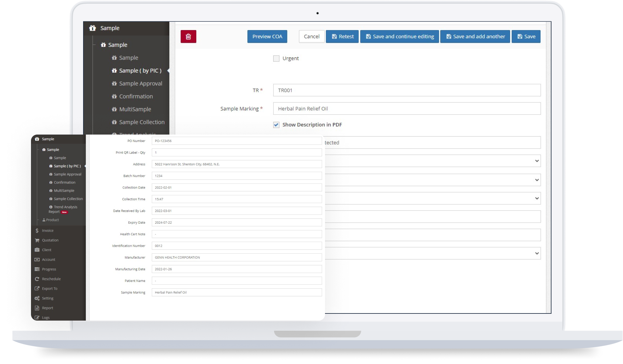Open the bottommost dropdown on right side
Screen dimensions: 623x364
tap(536, 253)
